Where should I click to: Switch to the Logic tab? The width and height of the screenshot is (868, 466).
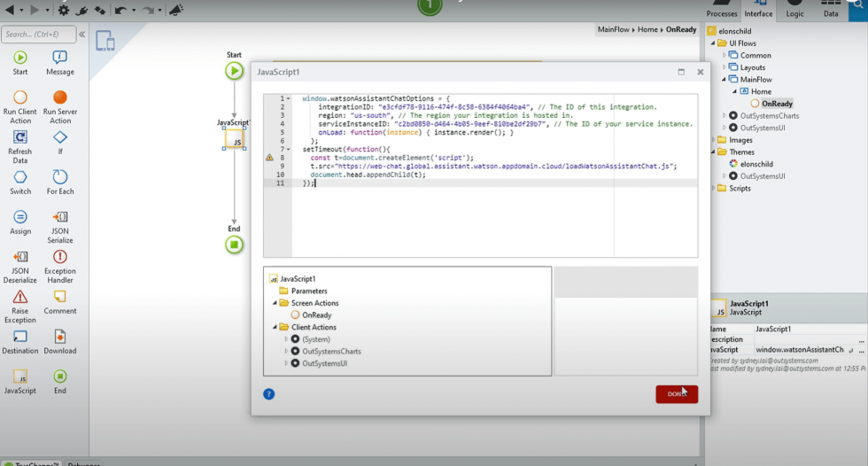[x=794, y=9]
